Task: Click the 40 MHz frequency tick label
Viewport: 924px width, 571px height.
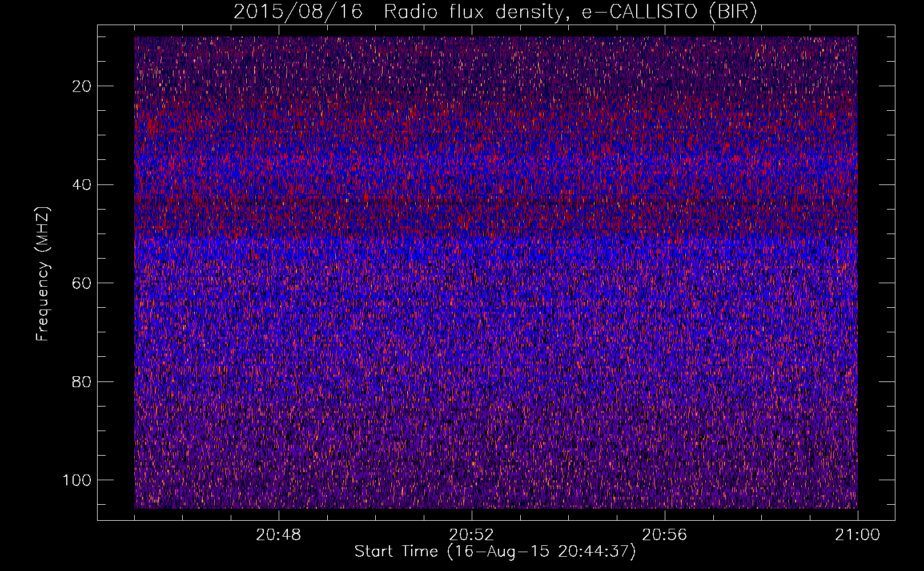Action: coord(82,184)
